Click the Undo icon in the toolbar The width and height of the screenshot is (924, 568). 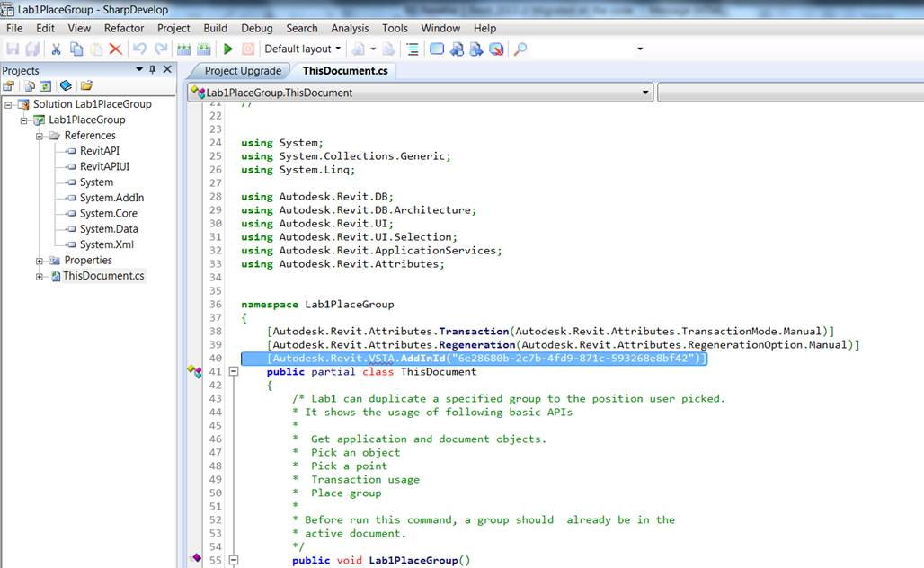140,49
